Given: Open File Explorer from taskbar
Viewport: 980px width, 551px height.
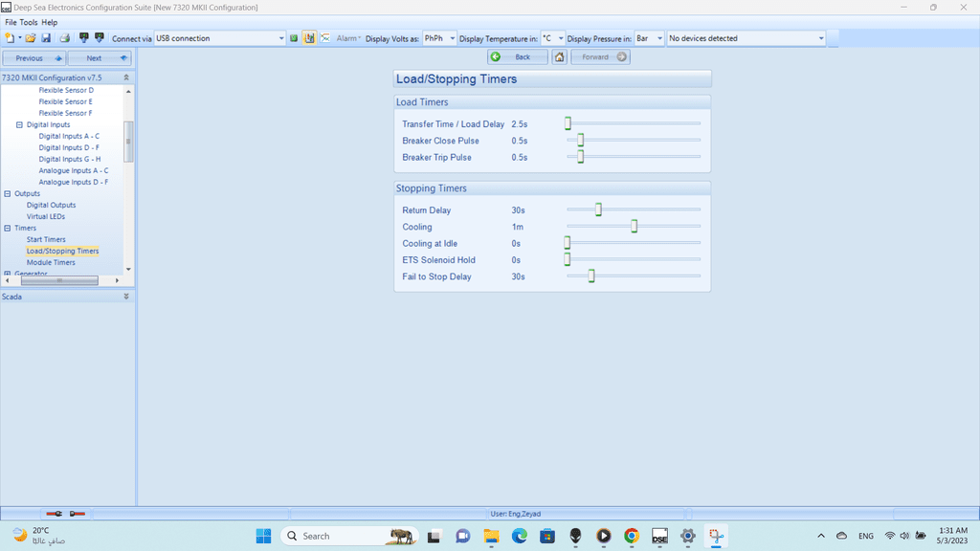Looking at the screenshot, I should pos(491,536).
